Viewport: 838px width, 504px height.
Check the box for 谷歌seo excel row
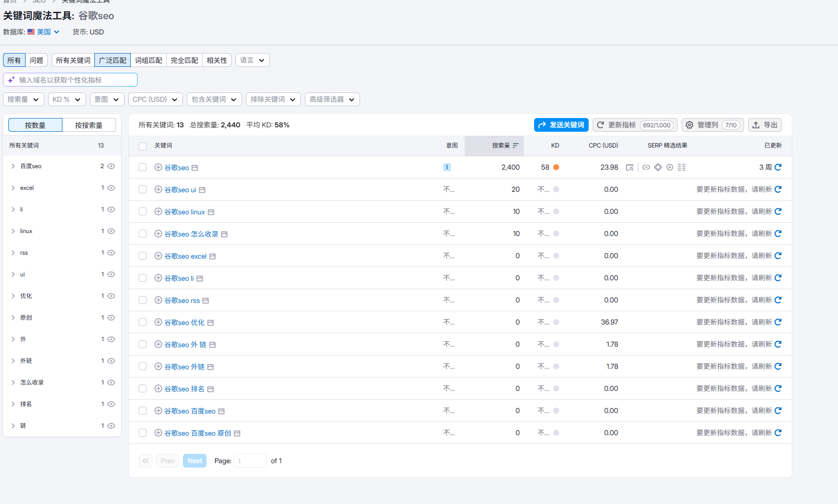click(143, 256)
